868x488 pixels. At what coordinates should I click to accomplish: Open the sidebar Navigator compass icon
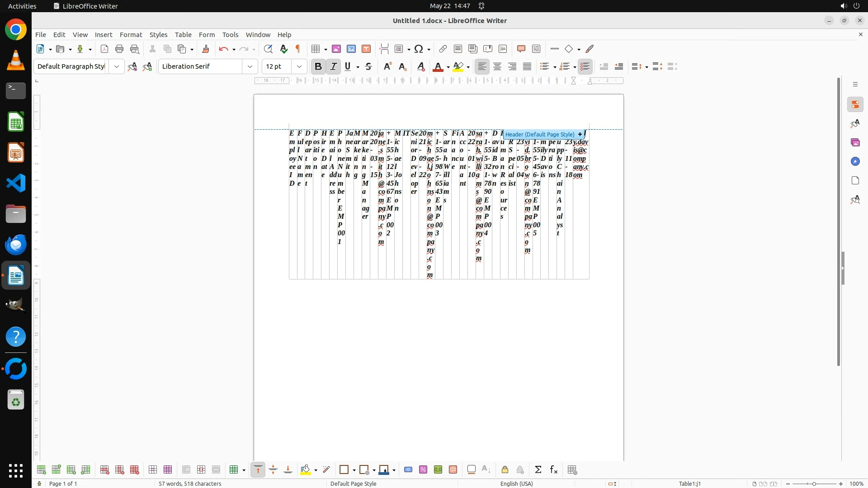point(855,161)
